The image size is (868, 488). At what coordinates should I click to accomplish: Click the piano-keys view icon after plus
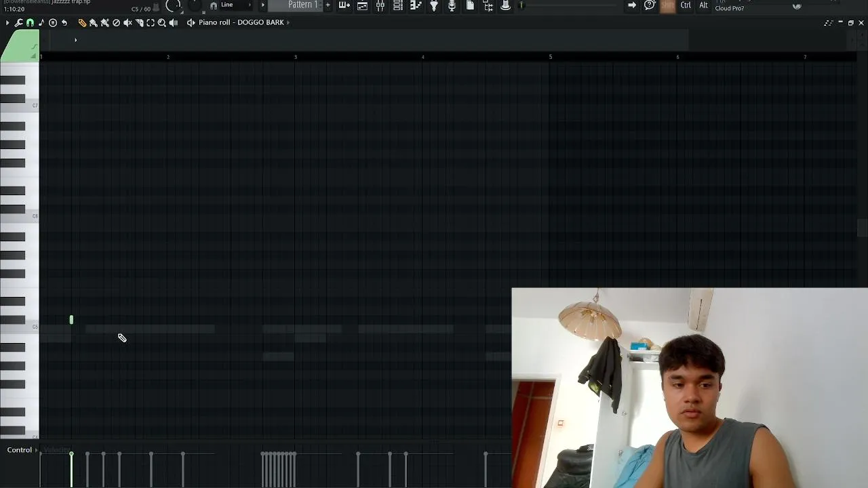344,5
